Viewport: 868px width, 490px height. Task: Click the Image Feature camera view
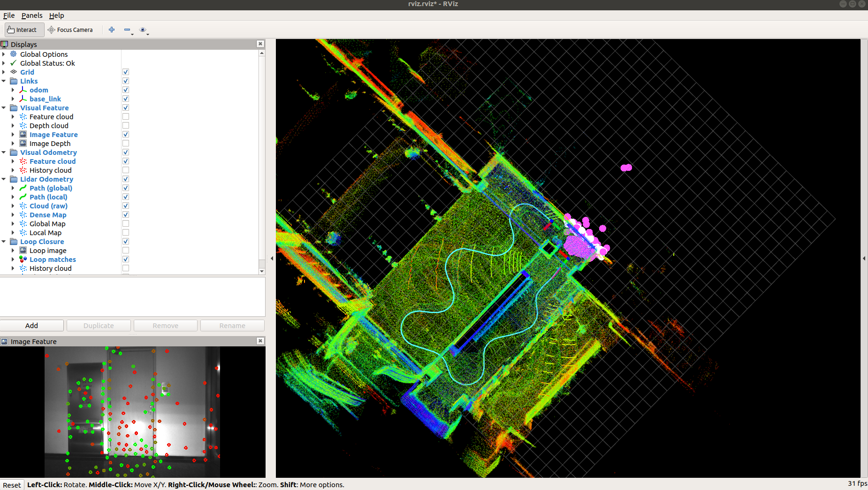pyautogui.click(x=132, y=412)
